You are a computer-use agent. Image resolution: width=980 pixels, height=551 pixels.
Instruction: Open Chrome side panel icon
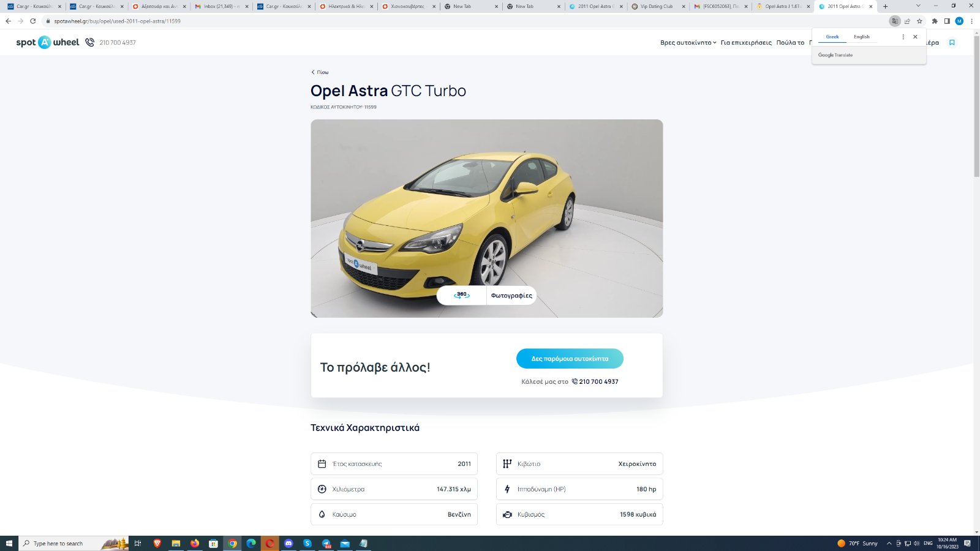tap(947, 21)
